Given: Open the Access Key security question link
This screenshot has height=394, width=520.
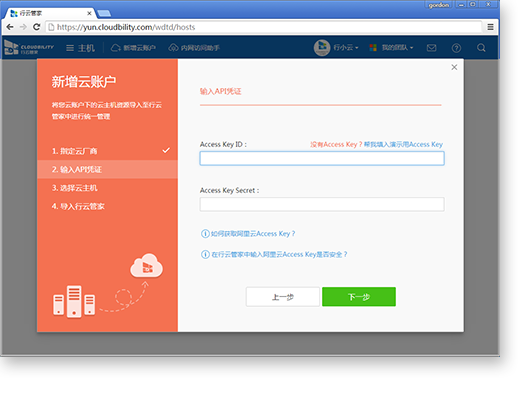Looking at the screenshot, I should [279, 255].
